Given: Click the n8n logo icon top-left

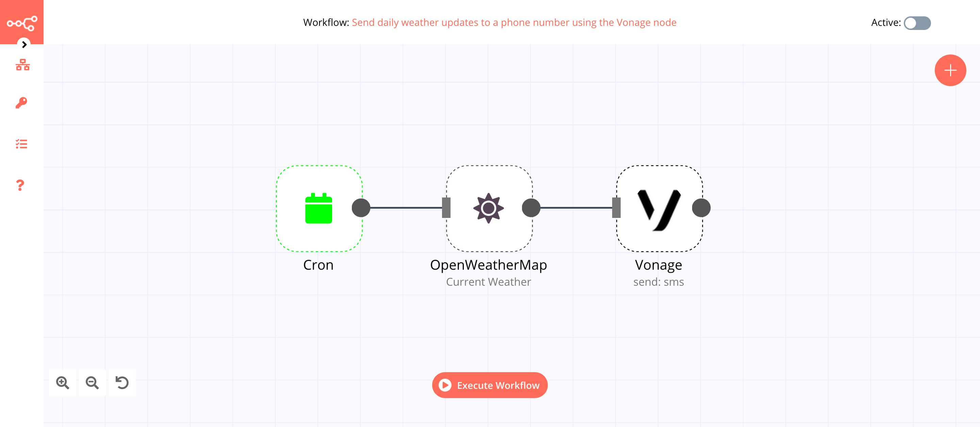Looking at the screenshot, I should pyautogui.click(x=22, y=22).
